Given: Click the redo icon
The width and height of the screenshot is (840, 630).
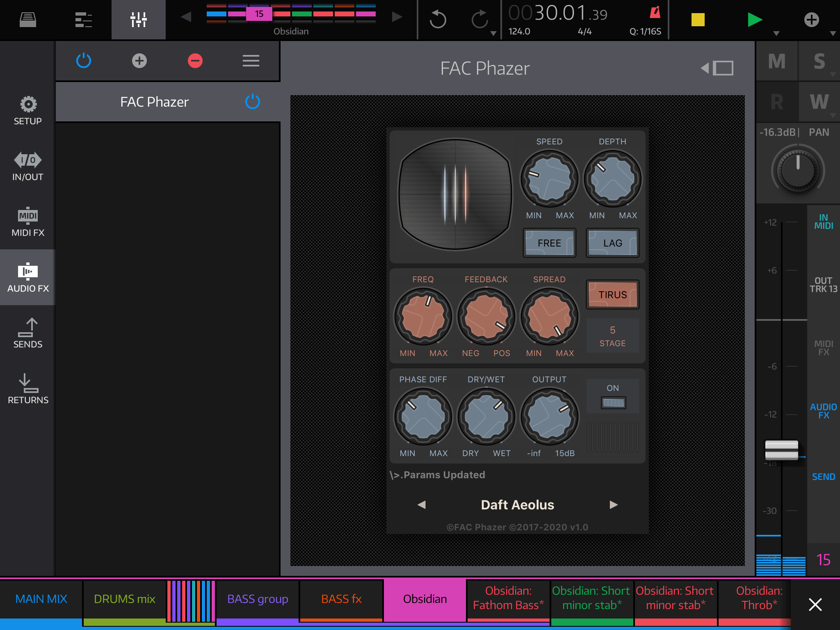Looking at the screenshot, I should point(479,19).
